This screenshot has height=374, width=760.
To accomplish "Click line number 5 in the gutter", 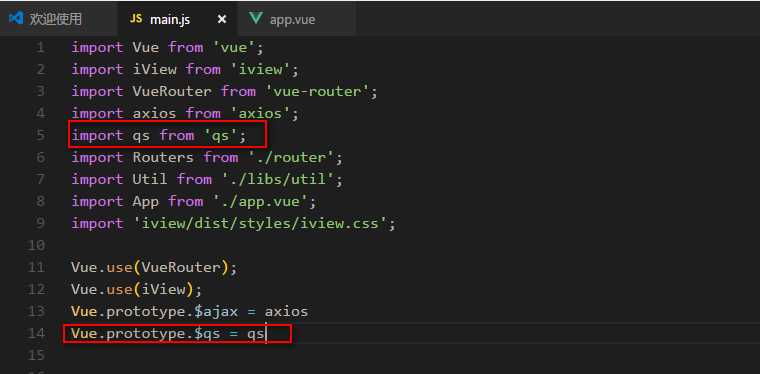I will [40, 135].
